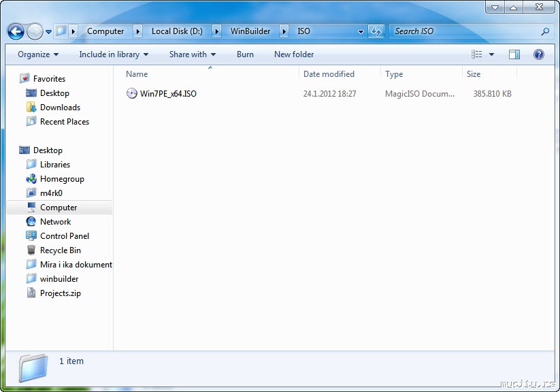Screen dimensions: 560x392
Task: Open the m4rk0 user folder
Action: click(x=51, y=193)
